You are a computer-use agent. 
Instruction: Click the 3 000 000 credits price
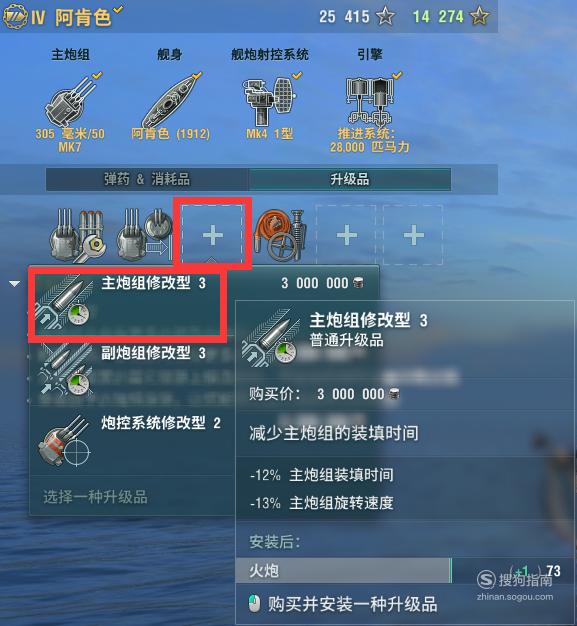322,283
